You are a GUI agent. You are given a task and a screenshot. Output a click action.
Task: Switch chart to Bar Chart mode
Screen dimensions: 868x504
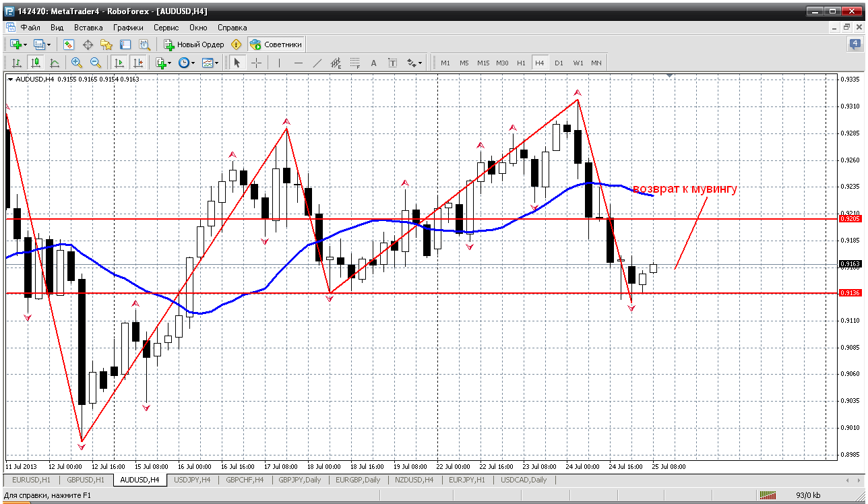coord(17,63)
